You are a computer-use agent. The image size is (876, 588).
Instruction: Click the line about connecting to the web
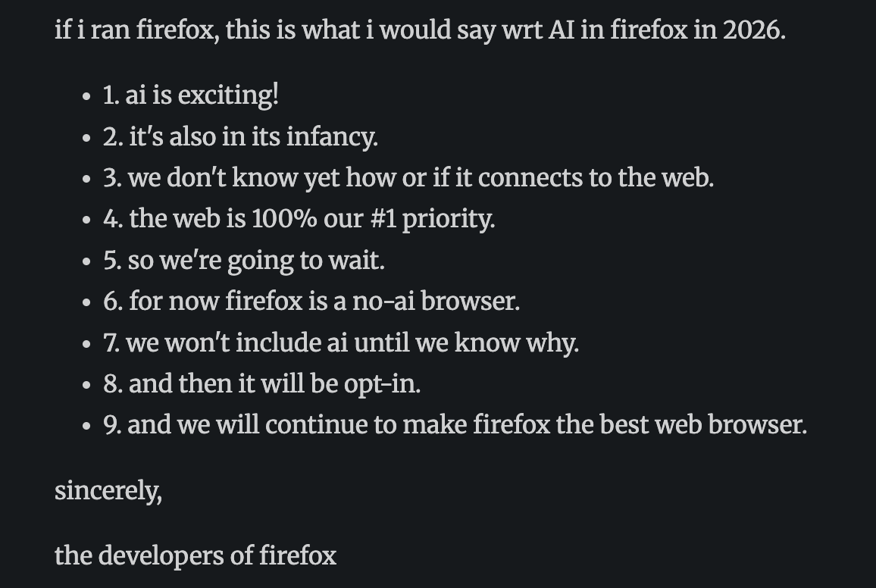(408, 177)
